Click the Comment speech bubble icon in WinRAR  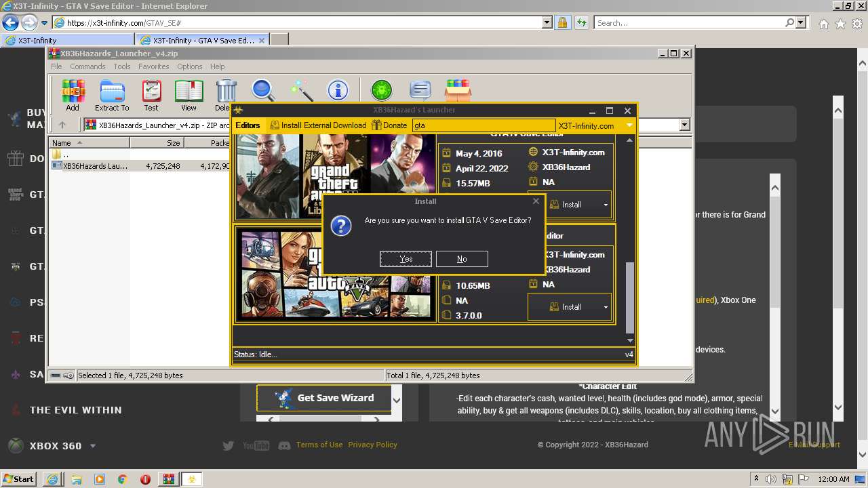tap(420, 90)
